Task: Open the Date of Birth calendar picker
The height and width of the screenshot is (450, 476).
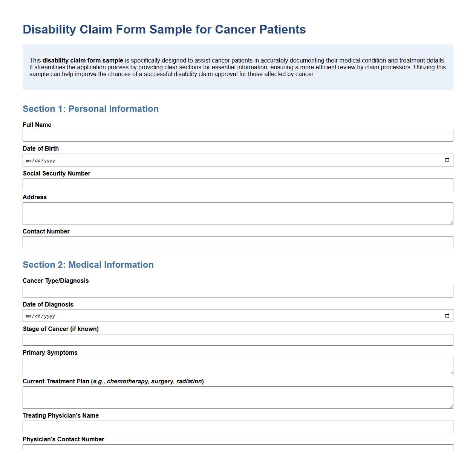Action: point(447,160)
